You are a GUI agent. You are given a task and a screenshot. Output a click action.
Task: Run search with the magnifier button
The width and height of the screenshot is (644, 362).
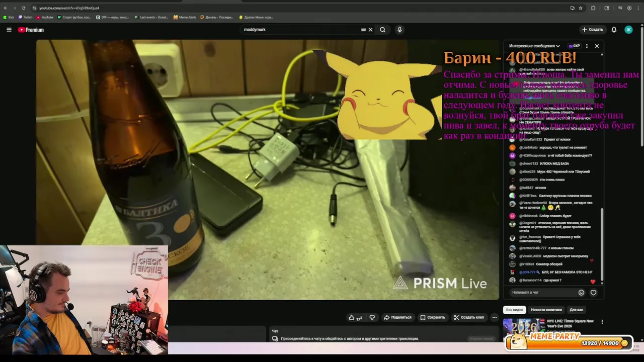coord(382,30)
